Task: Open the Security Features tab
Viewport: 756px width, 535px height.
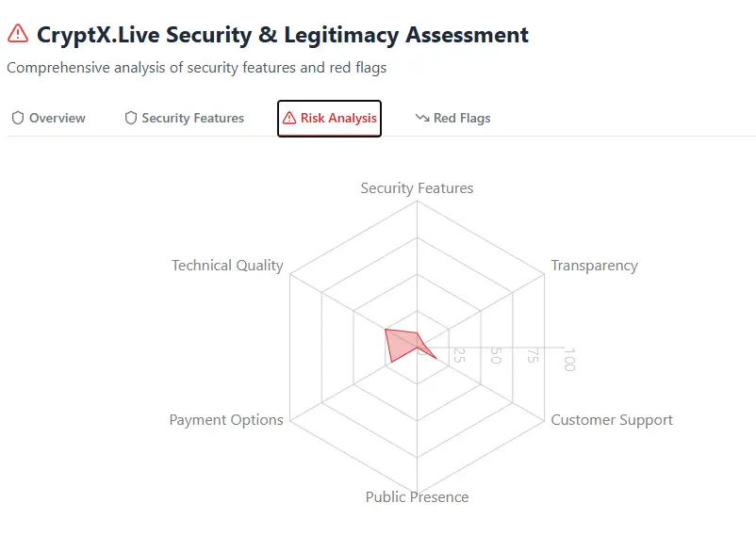Action: point(192,119)
